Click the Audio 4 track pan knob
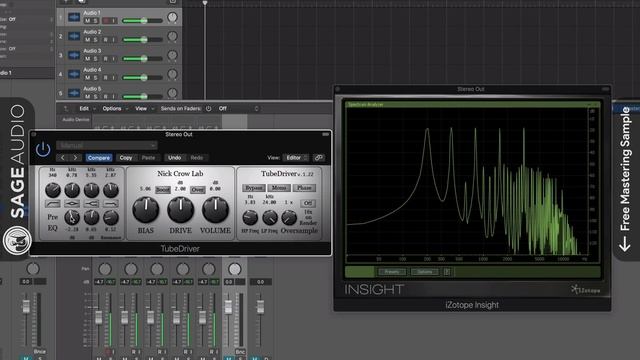This screenshot has height=360, width=640. pyautogui.click(x=172, y=74)
